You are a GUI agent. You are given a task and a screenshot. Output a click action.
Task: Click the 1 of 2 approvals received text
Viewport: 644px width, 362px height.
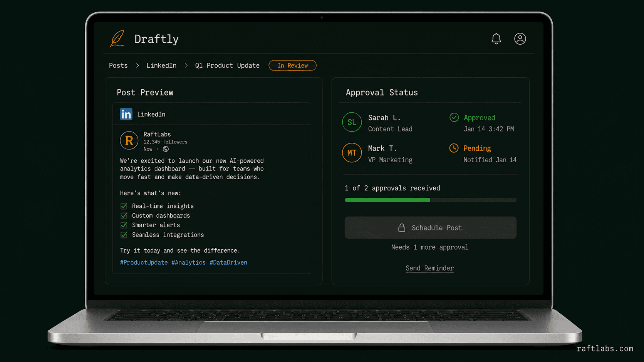(392, 188)
